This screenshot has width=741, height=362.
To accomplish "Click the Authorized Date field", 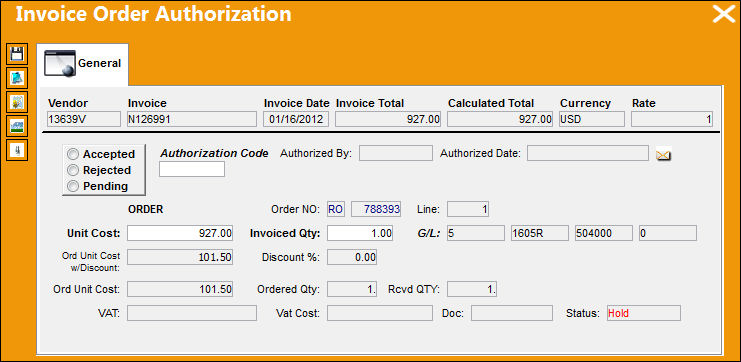I will point(588,153).
